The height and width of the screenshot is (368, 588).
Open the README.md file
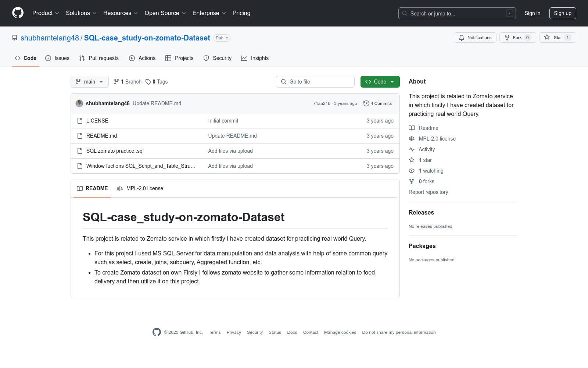101,136
